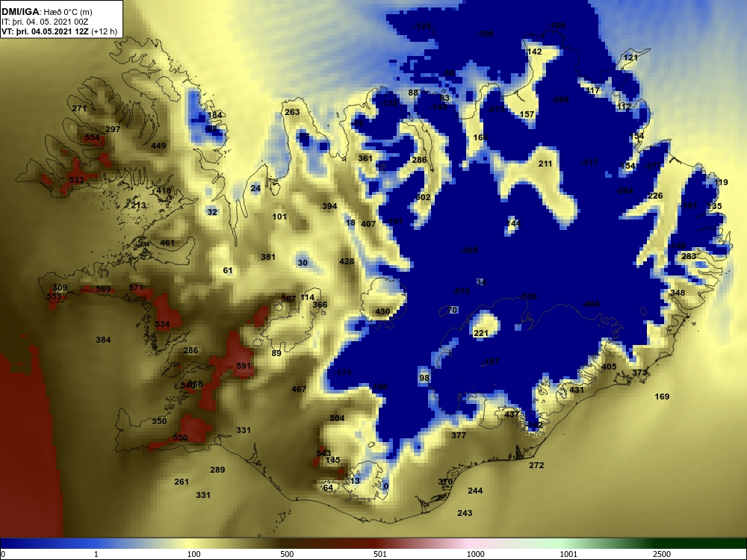Click the '500' label on the colour scale

tap(287, 554)
